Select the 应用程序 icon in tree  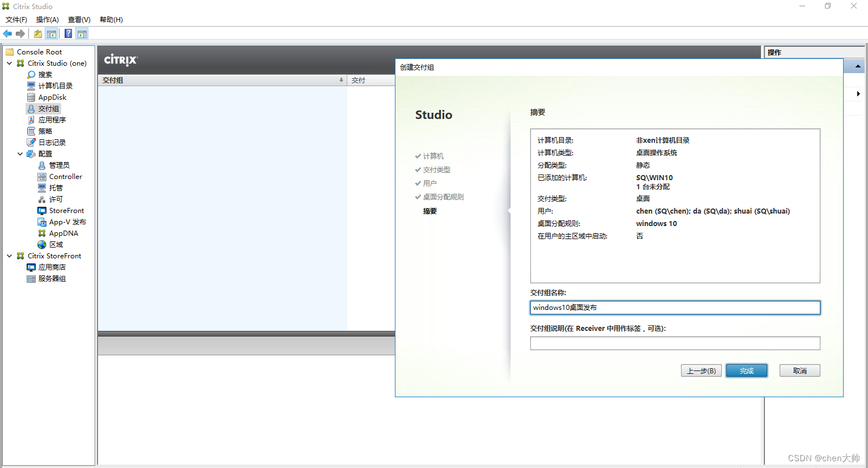[x=31, y=120]
